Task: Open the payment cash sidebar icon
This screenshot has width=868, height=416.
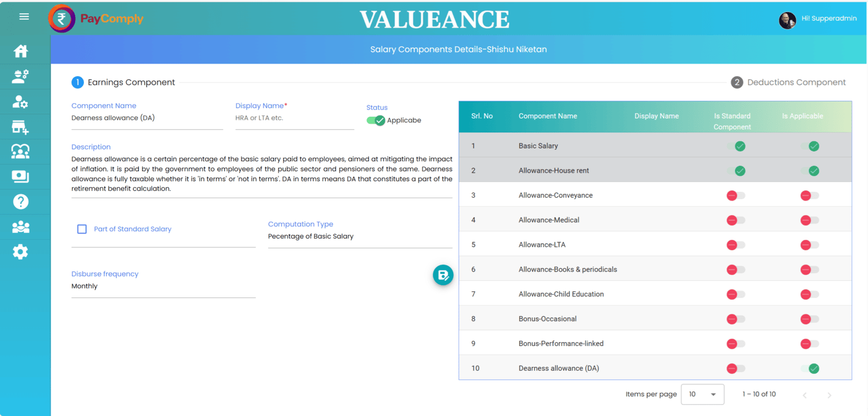Action: click(21, 176)
